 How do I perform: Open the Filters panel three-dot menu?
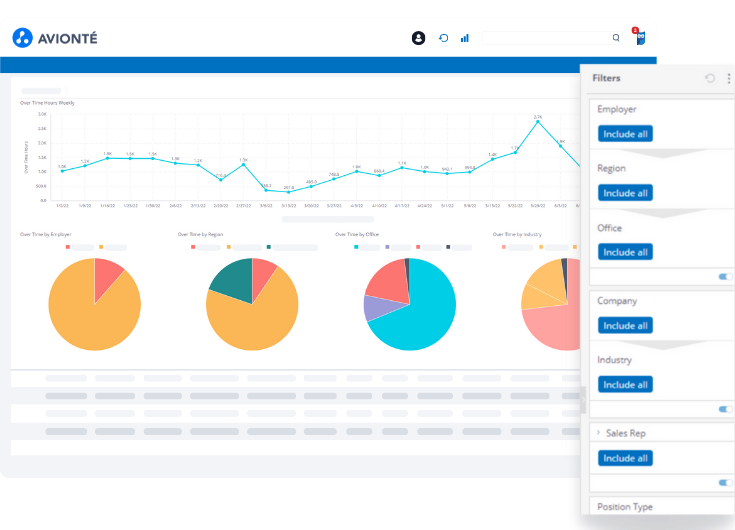click(x=728, y=78)
